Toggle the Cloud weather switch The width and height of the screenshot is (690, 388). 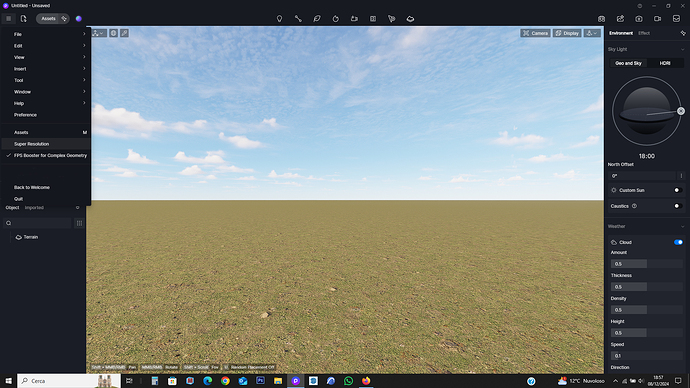(678, 242)
